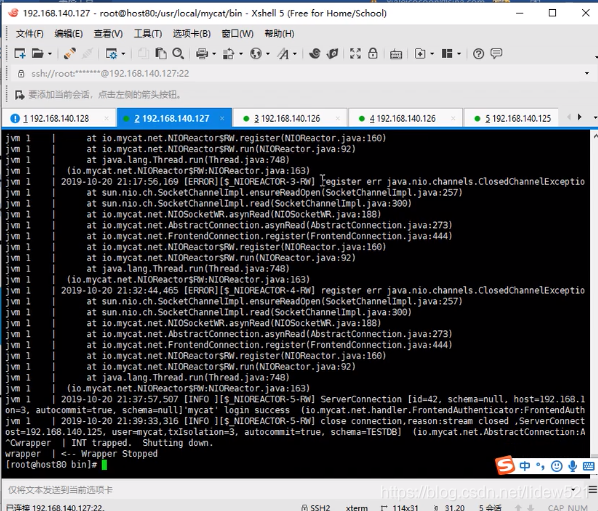Click the Print icon in toolbar
Viewport: 598px width, 511px height.
[x=202, y=54]
